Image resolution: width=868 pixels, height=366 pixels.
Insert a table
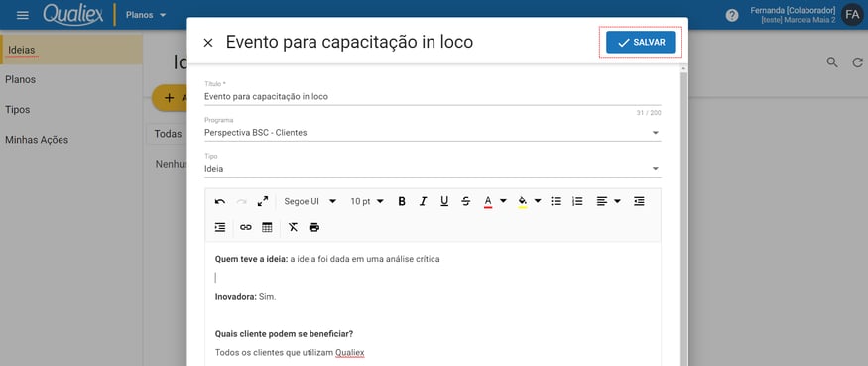pos(267,227)
